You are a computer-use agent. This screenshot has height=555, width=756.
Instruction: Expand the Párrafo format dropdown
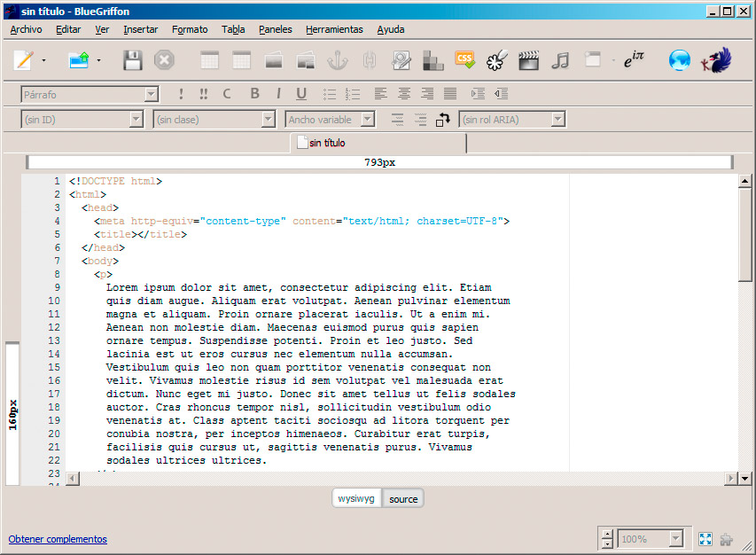[152, 95]
